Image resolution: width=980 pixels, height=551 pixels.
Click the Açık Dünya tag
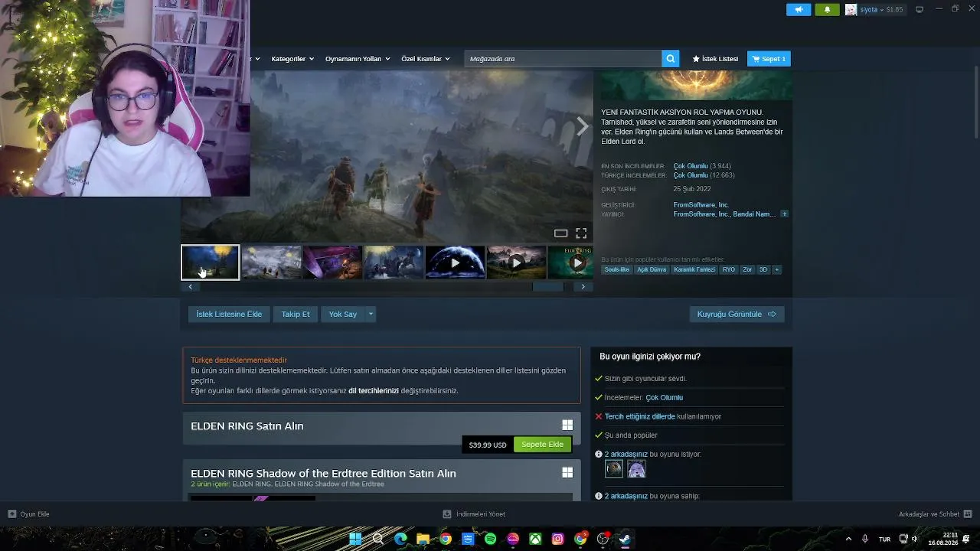[652, 269]
